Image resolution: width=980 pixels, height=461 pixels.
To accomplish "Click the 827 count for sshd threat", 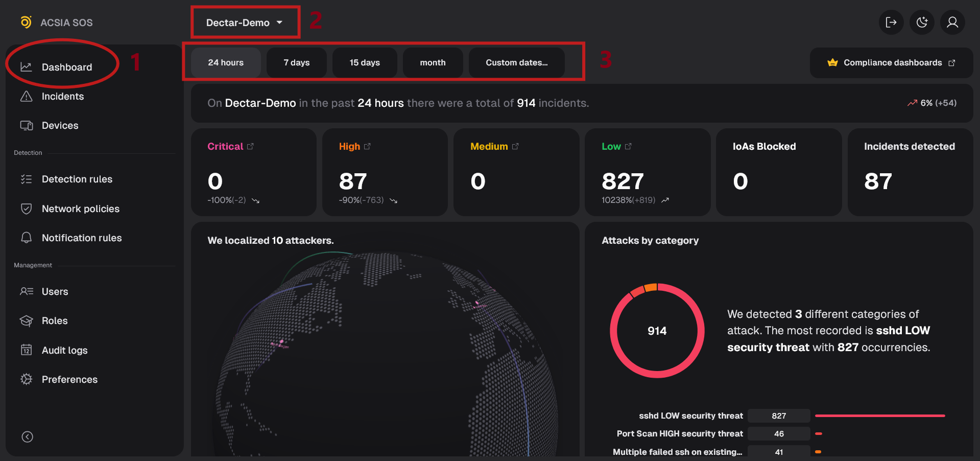I will [779, 416].
